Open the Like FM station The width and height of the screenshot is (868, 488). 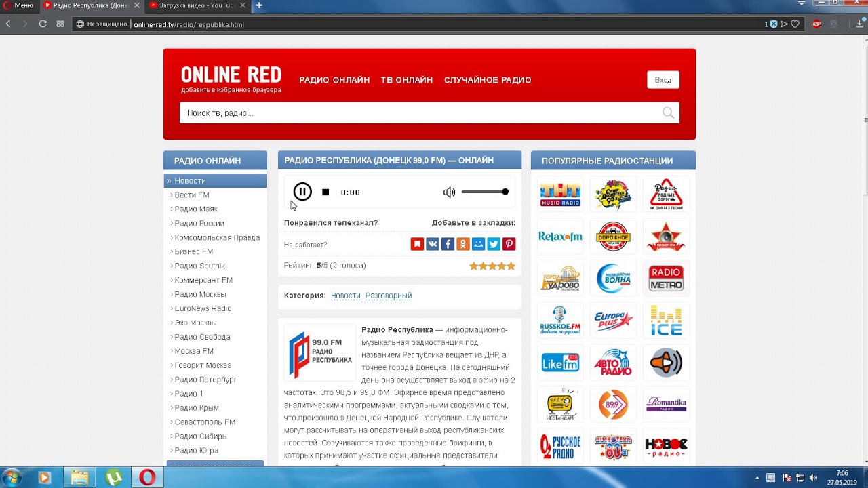click(x=560, y=363)
